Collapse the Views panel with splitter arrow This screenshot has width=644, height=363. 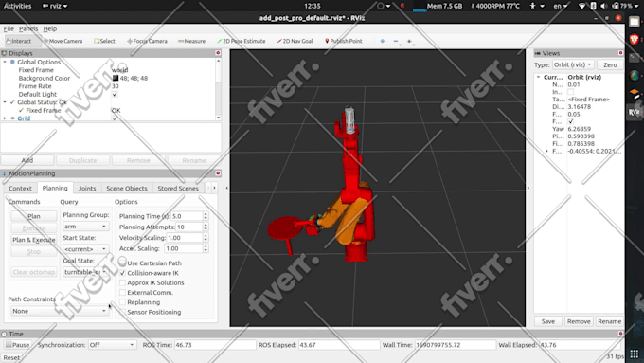[x=528, y=188]
